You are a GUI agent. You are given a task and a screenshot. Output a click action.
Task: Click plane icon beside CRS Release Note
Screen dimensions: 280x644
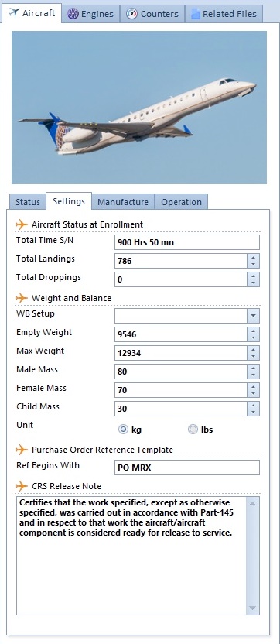[22, 486]
